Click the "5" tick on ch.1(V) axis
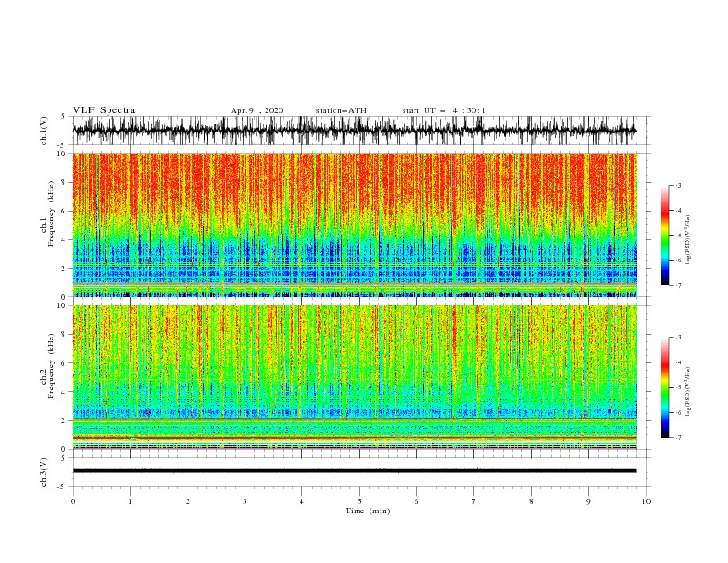The height and width of the screenshot is (563, 728). tap(63, 116)
